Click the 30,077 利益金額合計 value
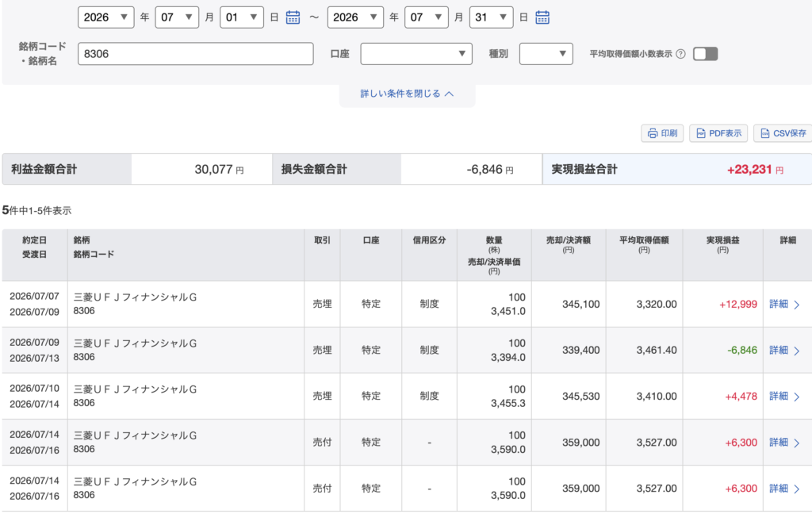Viewport: 812px width, 514px height. pyautogui.click(x=213, y=170)
